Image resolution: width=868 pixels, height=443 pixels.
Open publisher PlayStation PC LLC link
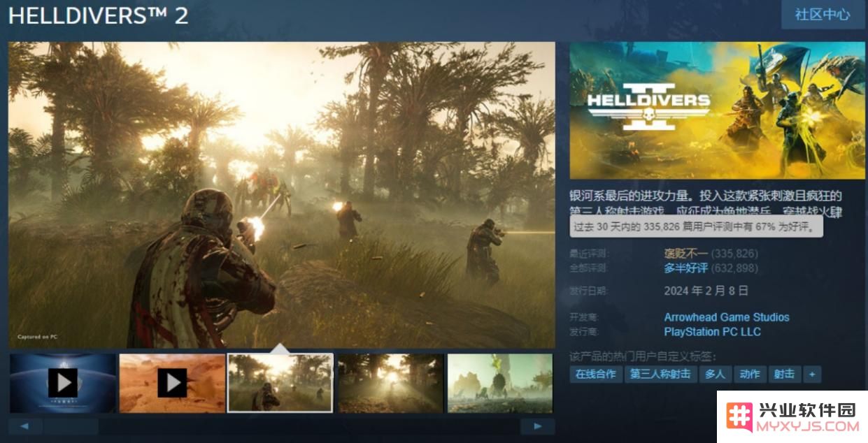[x=712, y=332]
